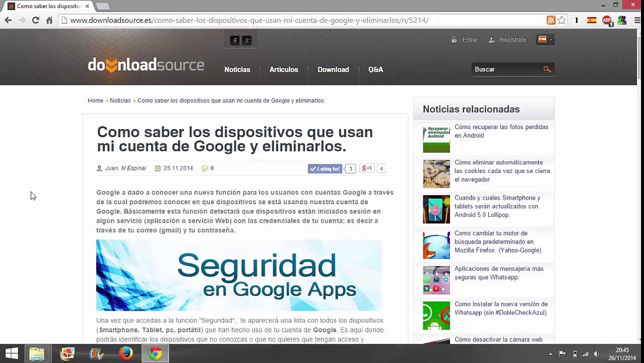Click the orange RSS feed icon
This screenshot has height=363, width=644.
551,20
